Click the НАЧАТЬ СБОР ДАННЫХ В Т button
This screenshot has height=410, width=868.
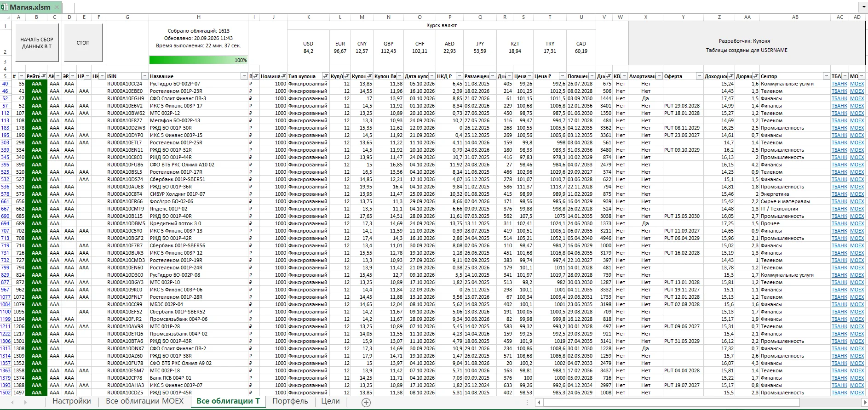click(x=37, y=43)
